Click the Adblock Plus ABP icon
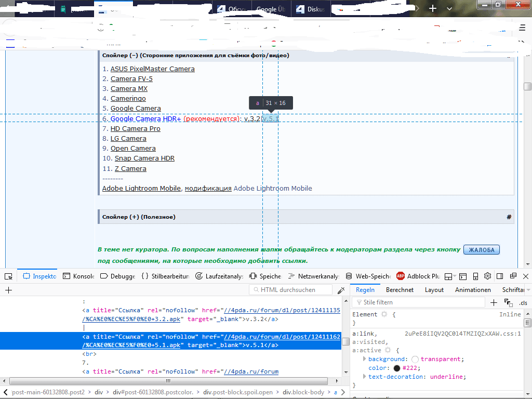The width and height of the screenshot is (532, 399). coord(401,276)
